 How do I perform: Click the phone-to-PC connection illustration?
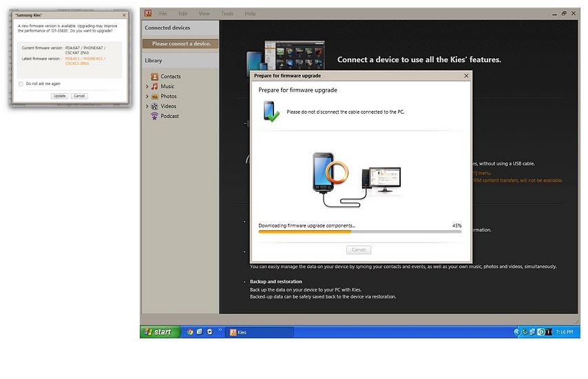coord(356,180)
